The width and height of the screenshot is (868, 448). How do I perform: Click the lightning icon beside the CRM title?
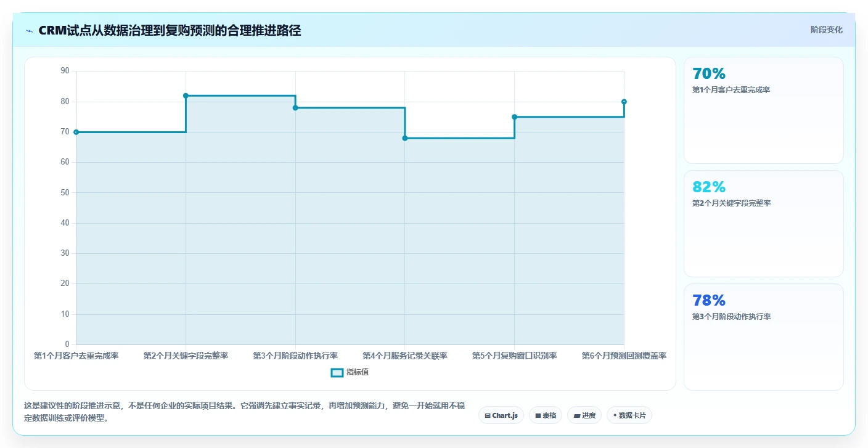[x=29, y=31]
